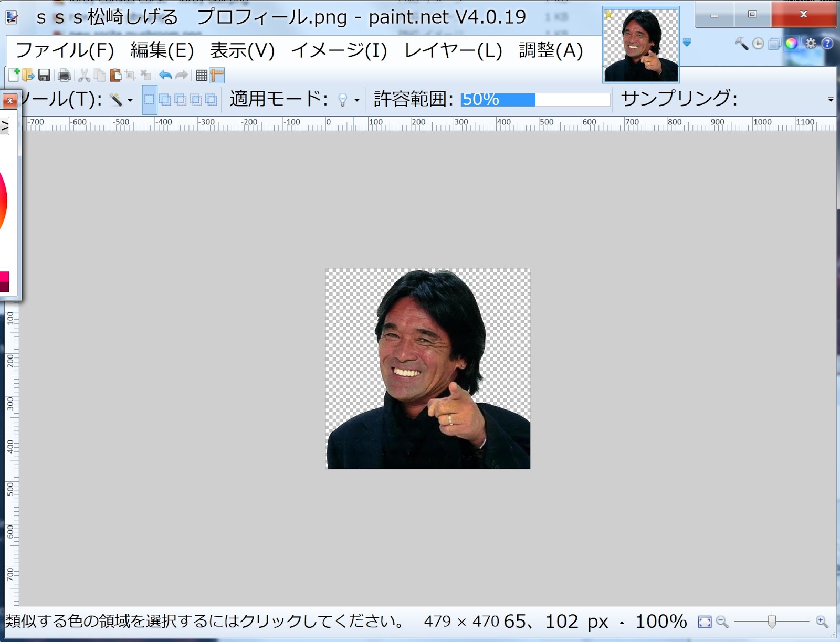The height and width of the screenshot is (642, 840).
Task: Click the Paste clipboard icon
Action: pos(115,75)
